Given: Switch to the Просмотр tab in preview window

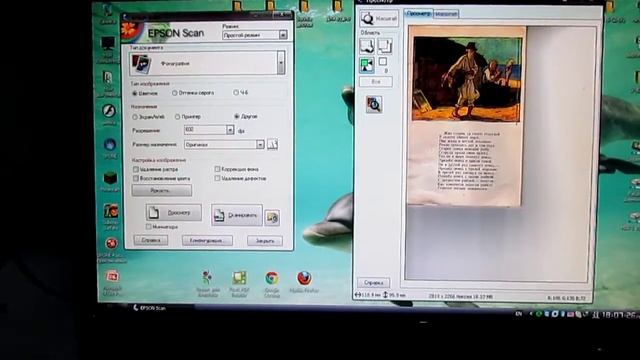Looking at the screenshot, I should coord(418,13).
